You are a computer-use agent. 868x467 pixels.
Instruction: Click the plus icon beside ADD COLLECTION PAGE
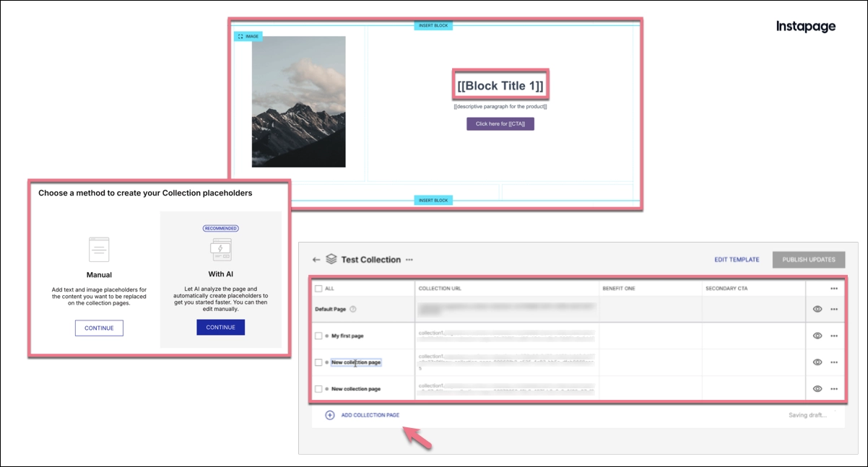point(331,416)
